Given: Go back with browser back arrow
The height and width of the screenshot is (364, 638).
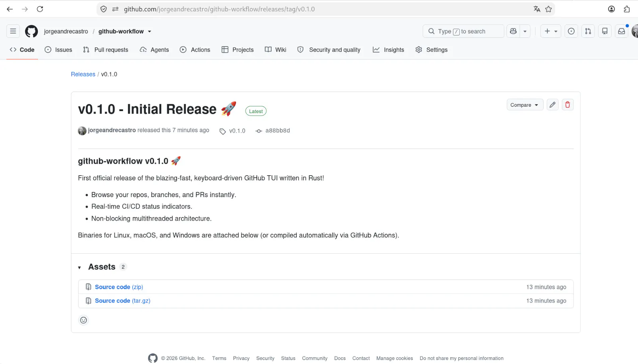Looking at the screenshot, I should point(10,9).
